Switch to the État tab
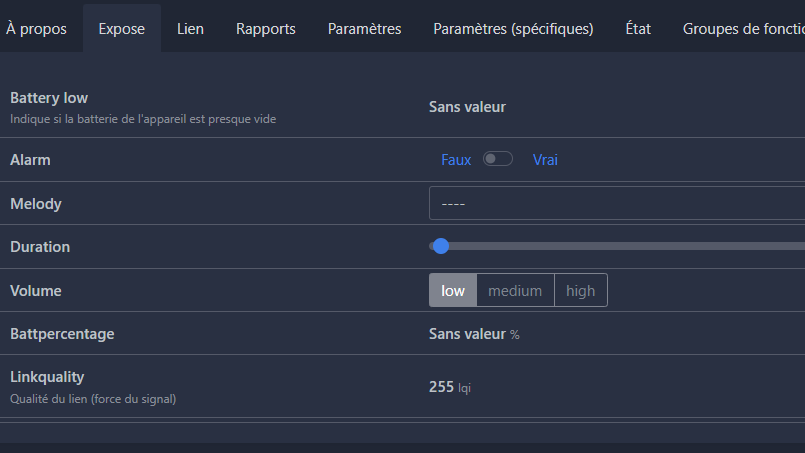Viewport: 805px width, 453px height. [x=638, y=29]
